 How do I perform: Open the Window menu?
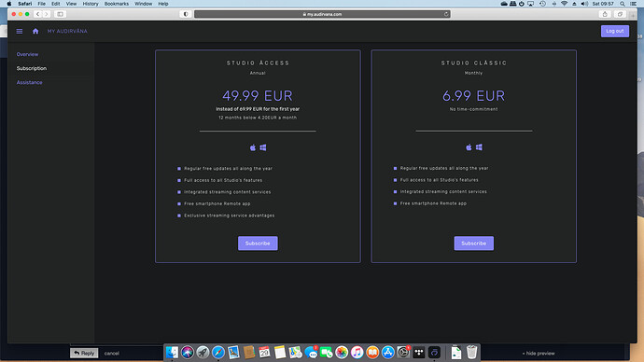coord(144,4)
